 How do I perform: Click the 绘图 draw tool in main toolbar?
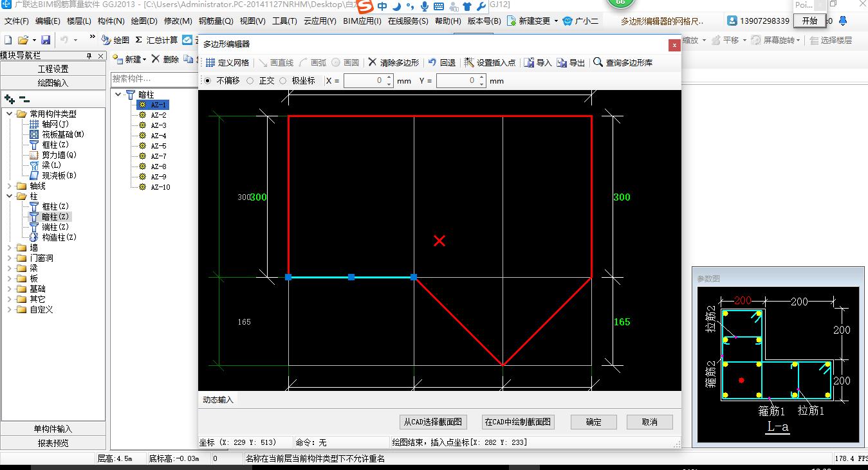tap(115, 40)
